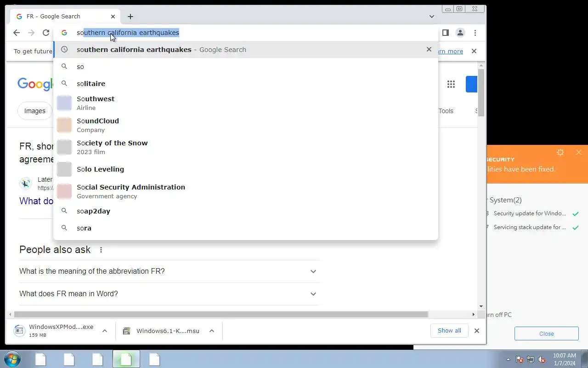Image resolution: width=588 pixels, height=368 pixels.
Task: Click the Images filter chip
Action: pyautogui.click(x=35, y=111)
